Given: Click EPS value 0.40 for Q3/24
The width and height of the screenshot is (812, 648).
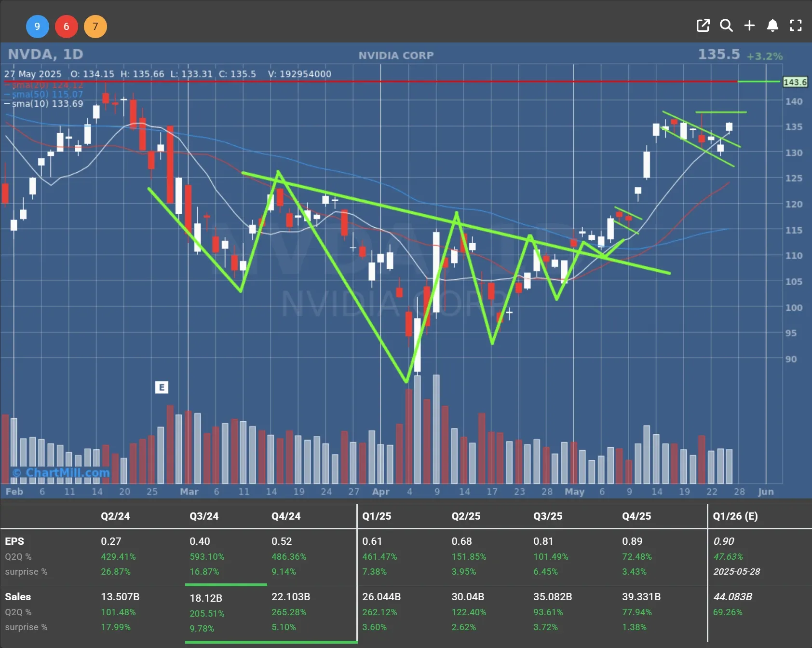Looking at the screenshot, I should coord(200,541).
